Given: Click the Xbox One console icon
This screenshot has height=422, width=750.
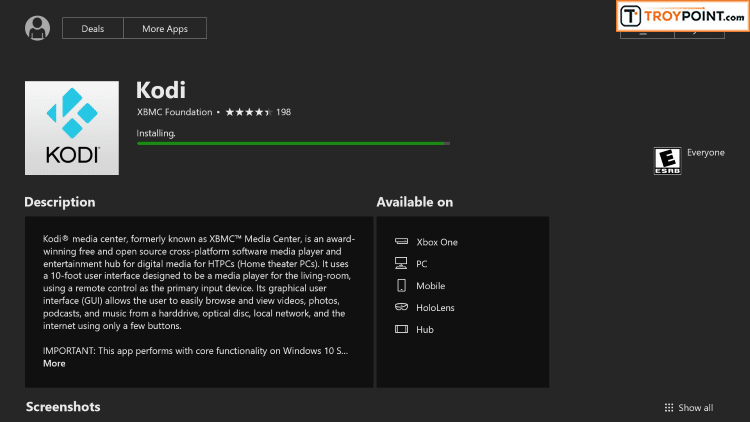Looking at the screenshot, I should 401,241.
